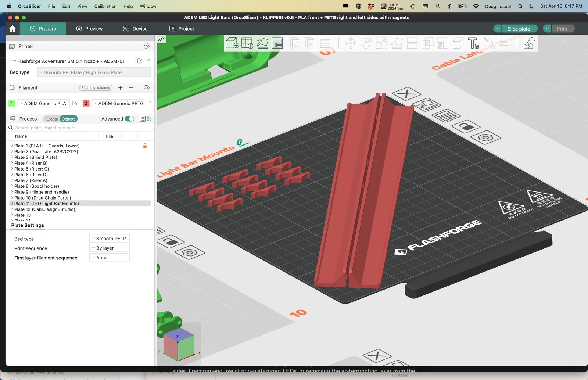Edit the printer preset pencil icon
The width and height of the screenshot is (588, 380).
coord(140,61)
